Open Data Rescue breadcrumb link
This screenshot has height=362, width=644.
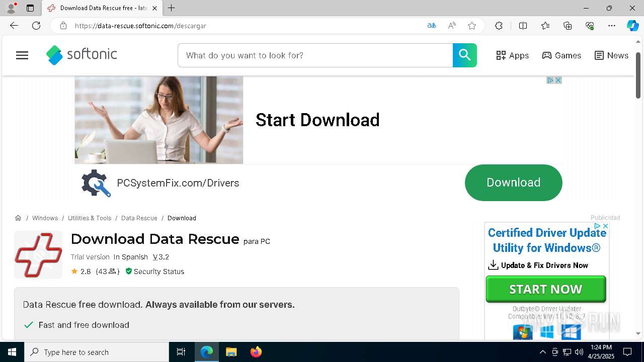click(x=139, y=218)
